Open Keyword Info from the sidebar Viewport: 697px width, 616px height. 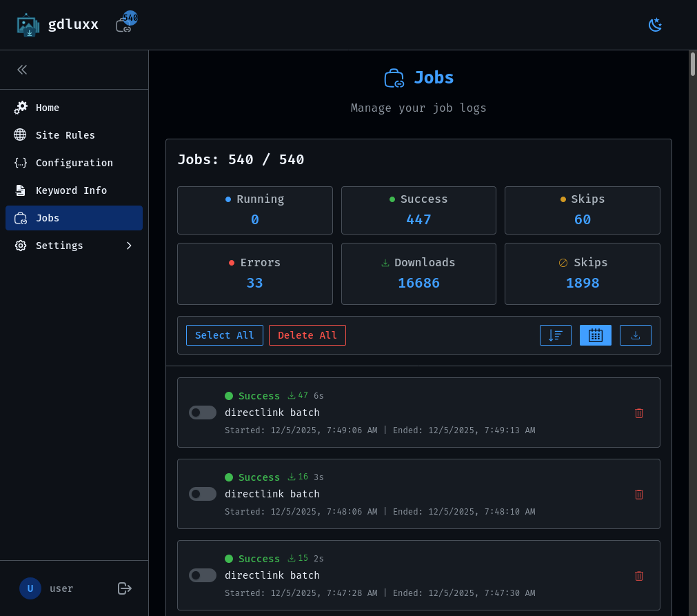click(x=71, y=190)
